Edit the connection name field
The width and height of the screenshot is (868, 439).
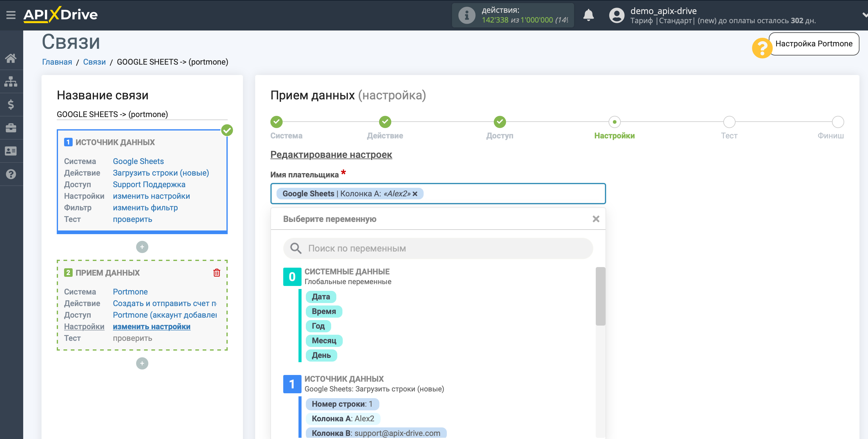tap(142, 114)
